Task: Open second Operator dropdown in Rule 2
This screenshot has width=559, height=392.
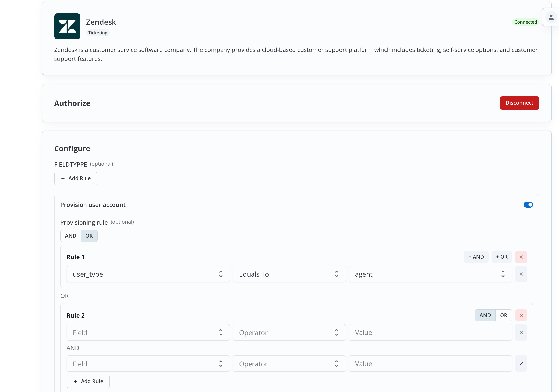Action: (289, 364)
